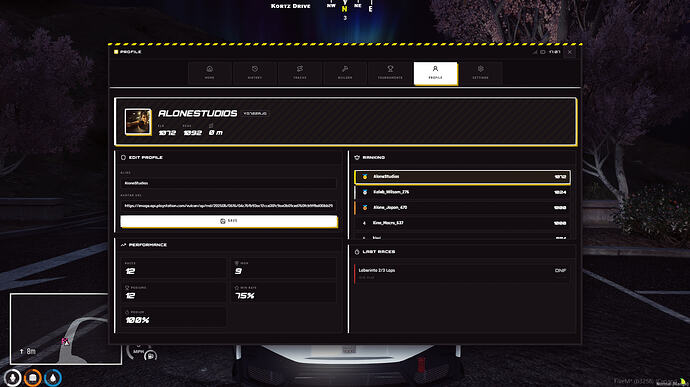Screen dimensions: 690x387
Task: Click the blue water drop thirst icon
Action: pyautogui.click(x=53, y=378)
